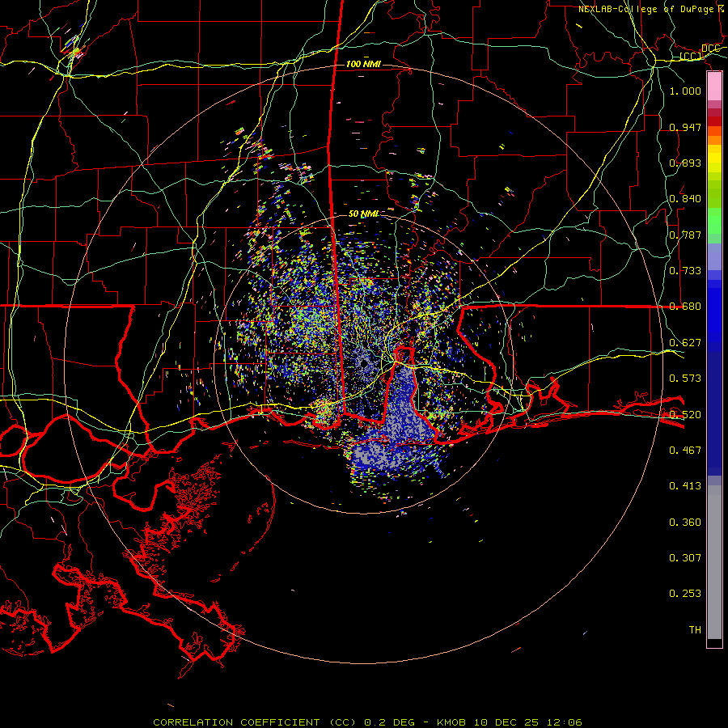Pick the periwinkle swatch near 0.733
This screenshot has height=728, width=728.
click(x=714, y=256)
